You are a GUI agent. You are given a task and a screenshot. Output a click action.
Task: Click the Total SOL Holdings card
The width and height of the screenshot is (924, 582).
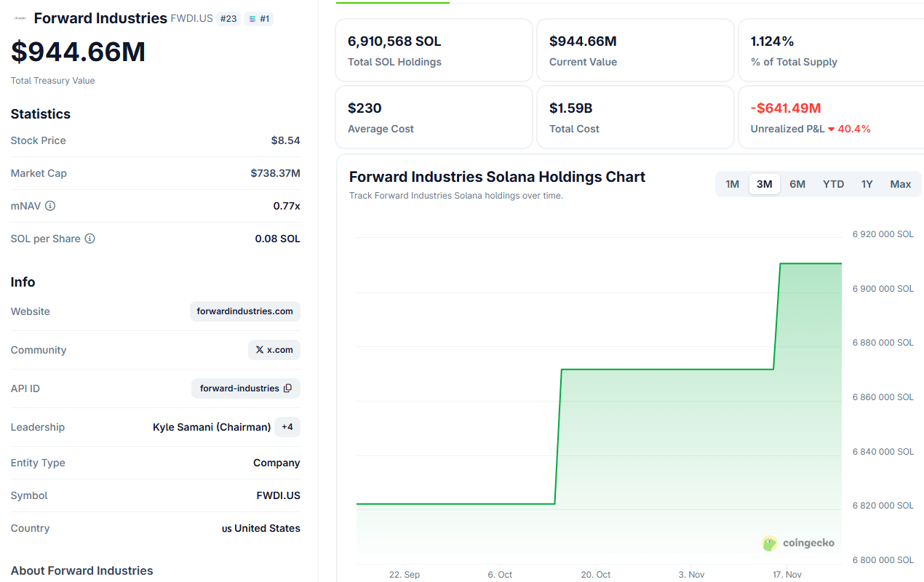(x=434, y=50)
